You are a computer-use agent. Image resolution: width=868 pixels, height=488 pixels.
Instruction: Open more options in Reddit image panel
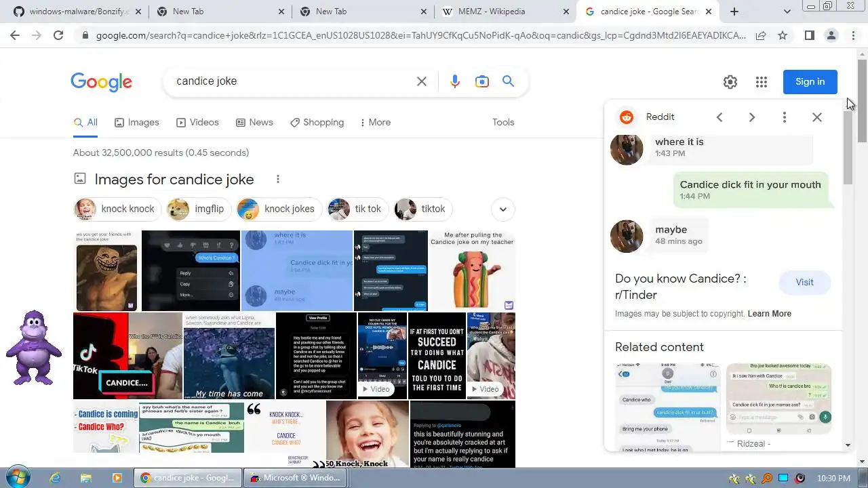[x=784, y=117]
